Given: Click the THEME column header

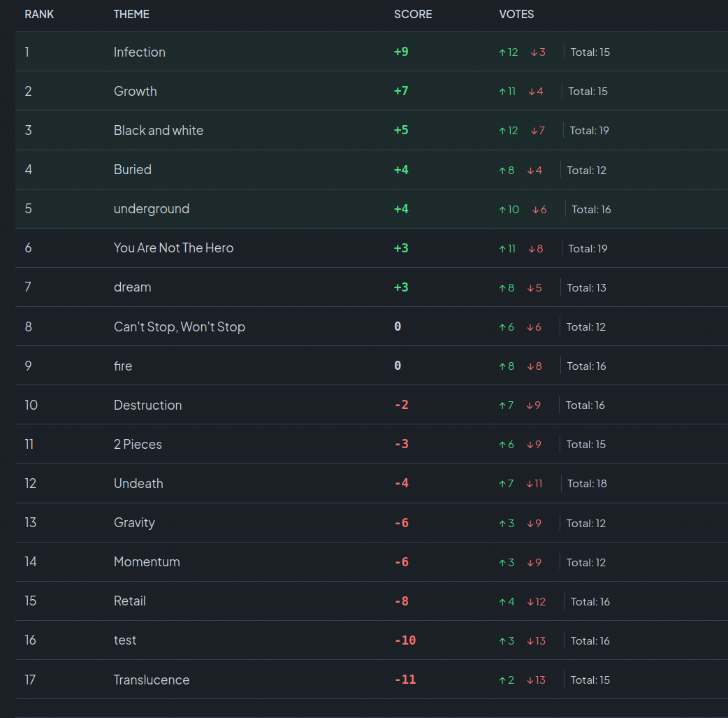Looking at the screenshot, I should [131, 14].
